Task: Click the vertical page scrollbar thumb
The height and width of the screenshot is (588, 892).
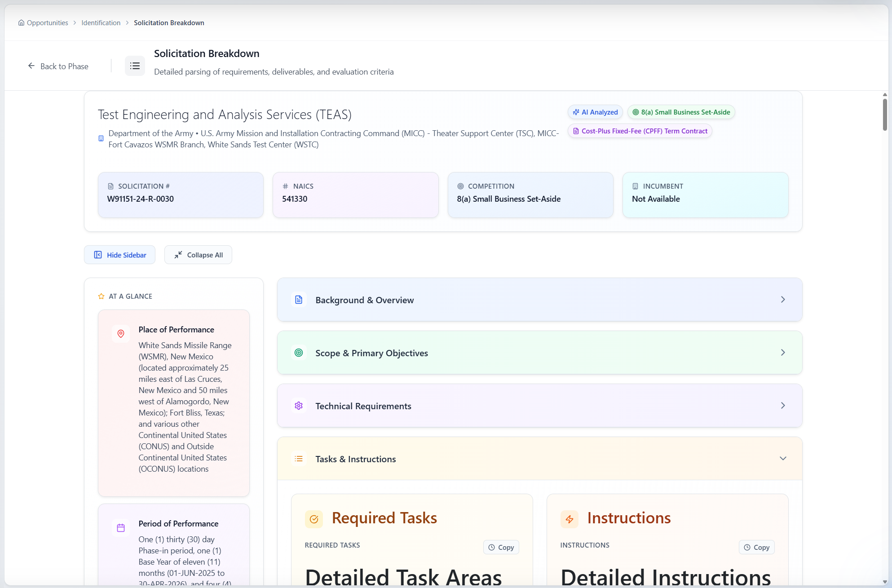Action: (885, 115)
